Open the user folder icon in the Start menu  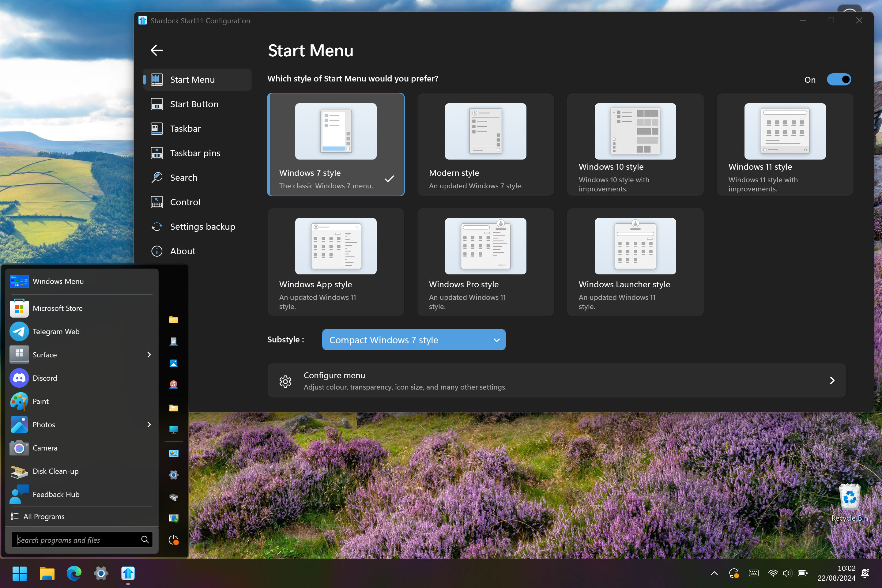coord(174,320)
